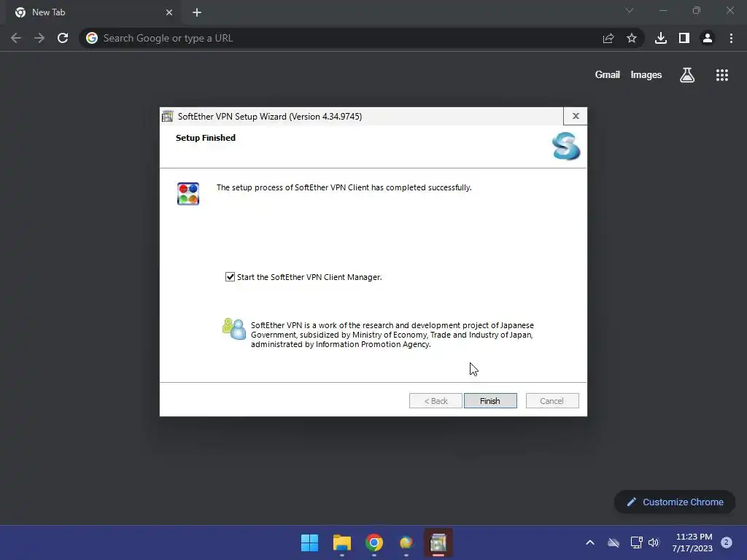Close the New Tab tab
This screenshot has width=747, height=560.
point(169,12)
